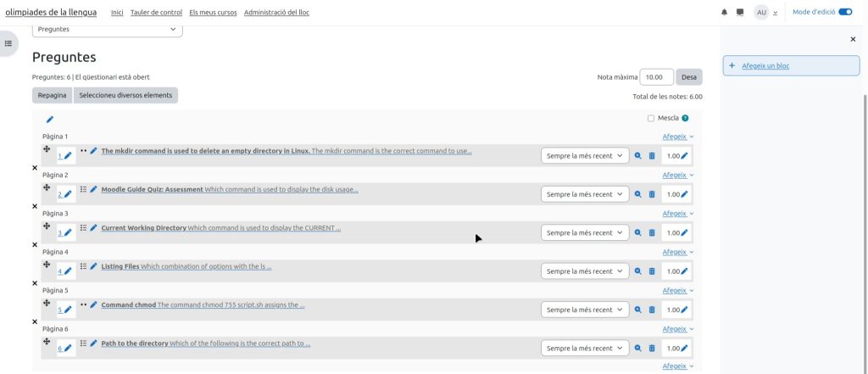
Task: Go to Tauler de control
Action: pos(157,13)
